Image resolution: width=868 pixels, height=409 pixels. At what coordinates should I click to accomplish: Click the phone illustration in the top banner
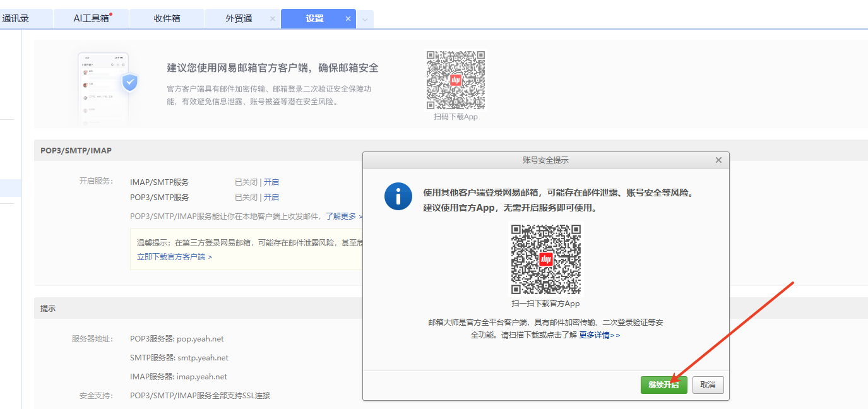point(102,88)
